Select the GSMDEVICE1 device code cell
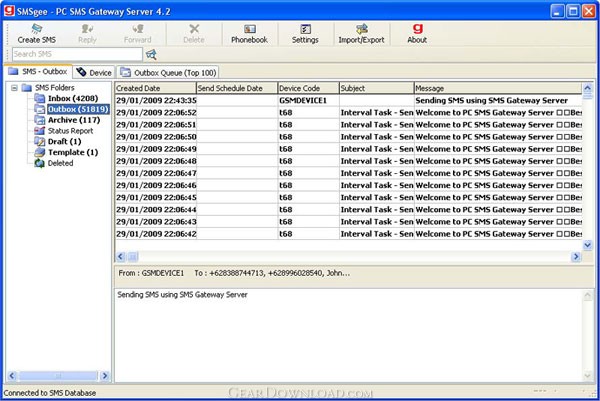 (x=308, y=100)
